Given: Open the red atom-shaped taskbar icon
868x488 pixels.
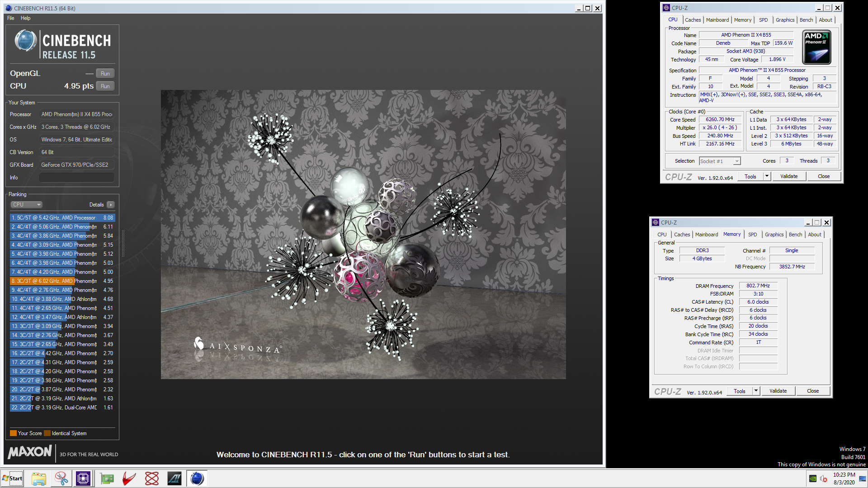Looking at the screenshot, I should (x=152, y=479).
